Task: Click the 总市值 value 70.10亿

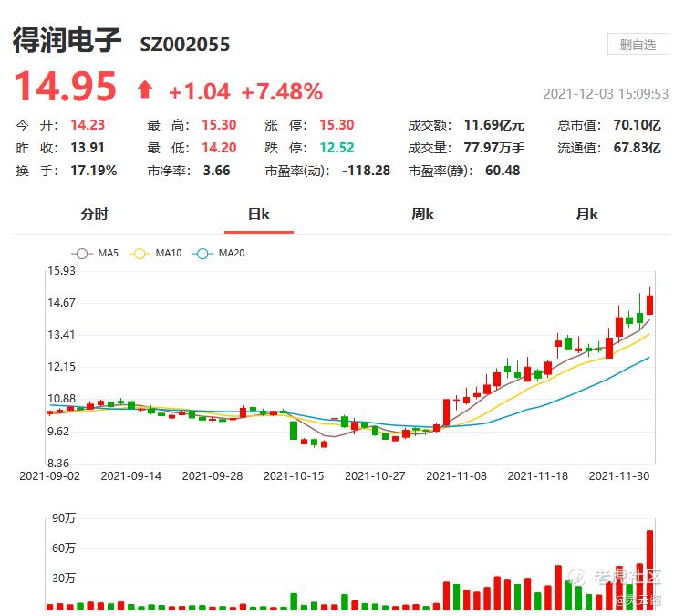Action: [x=637, y=125]
